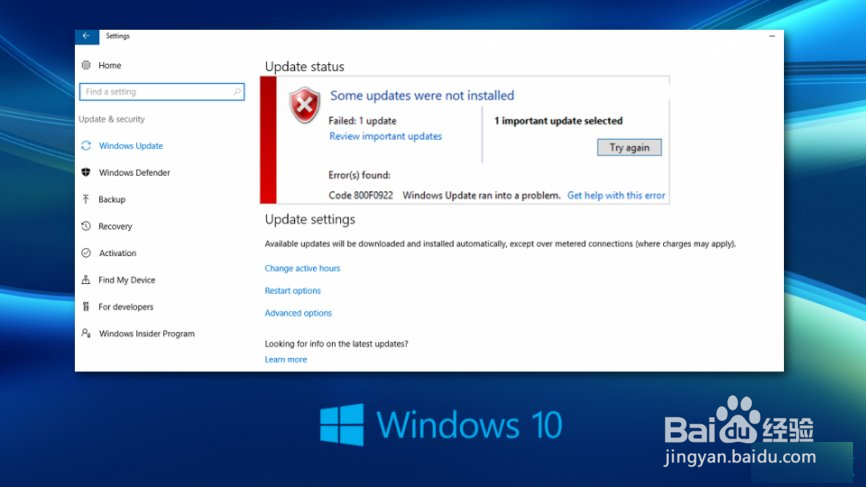Click "Windows Update ran into a problem." text
This screenshot has height=487, width=866.
click(481, 195)
